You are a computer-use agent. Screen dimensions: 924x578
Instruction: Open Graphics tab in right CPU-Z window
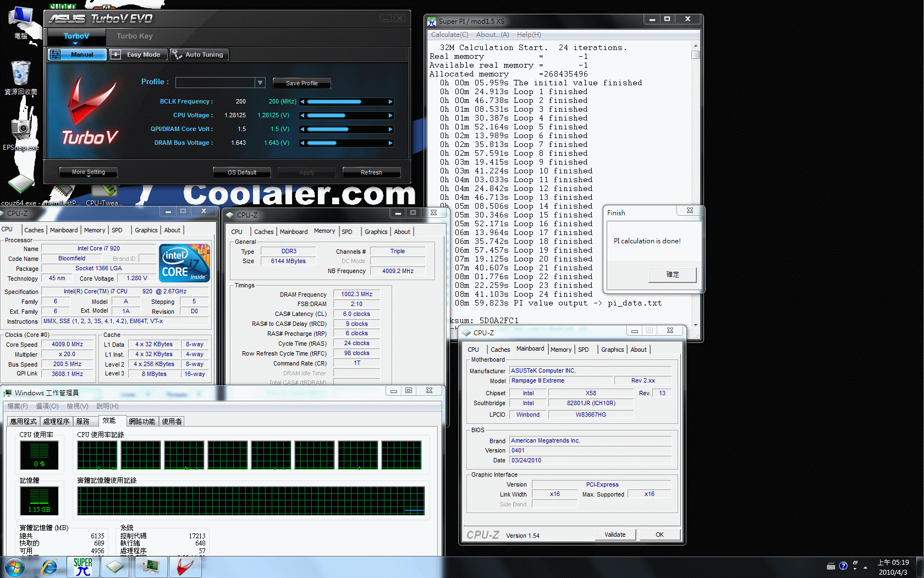(x=612, y=350)
